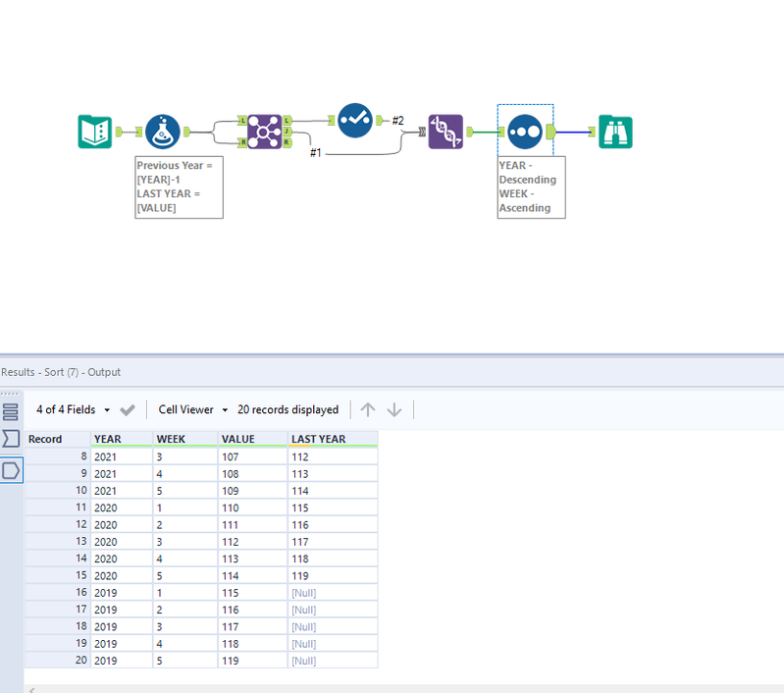The image size is (784, 693).
Task: Select the Union DNA tool
Action: pos(445,132)
